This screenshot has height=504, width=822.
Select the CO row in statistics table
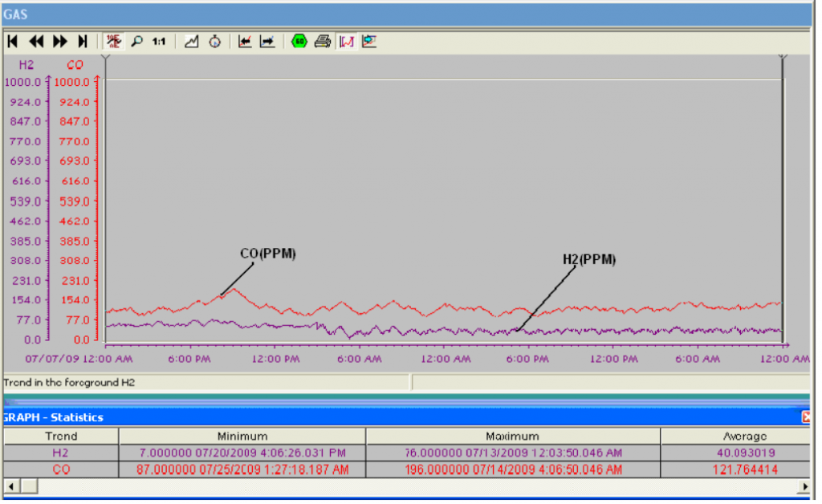61,469
